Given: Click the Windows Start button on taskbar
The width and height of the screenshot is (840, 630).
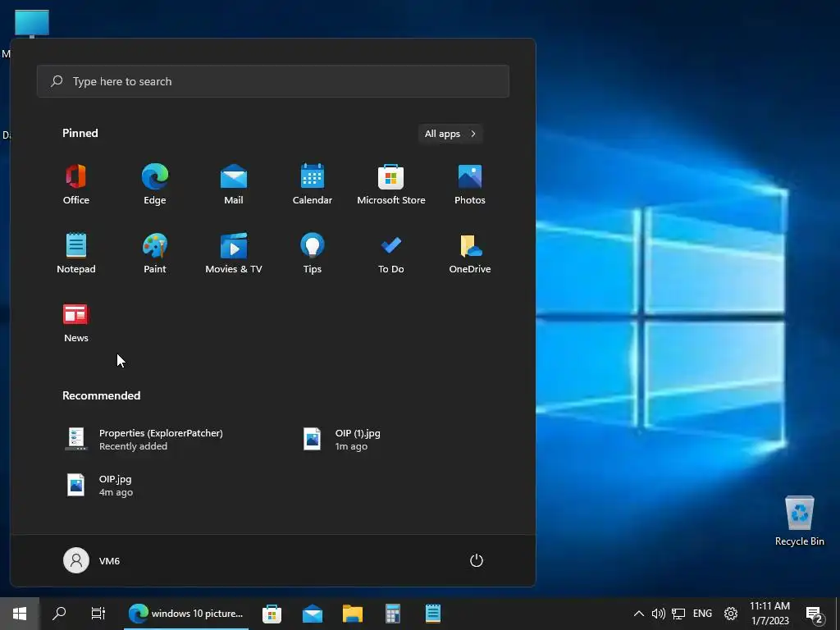Looking at the screenshot, I should (x=20, y=614).
